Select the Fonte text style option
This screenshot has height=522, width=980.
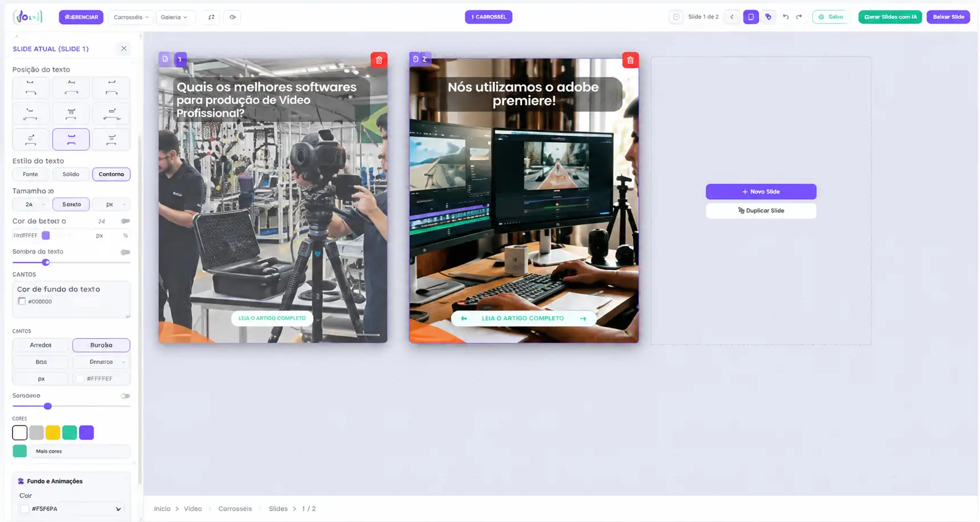31,174
